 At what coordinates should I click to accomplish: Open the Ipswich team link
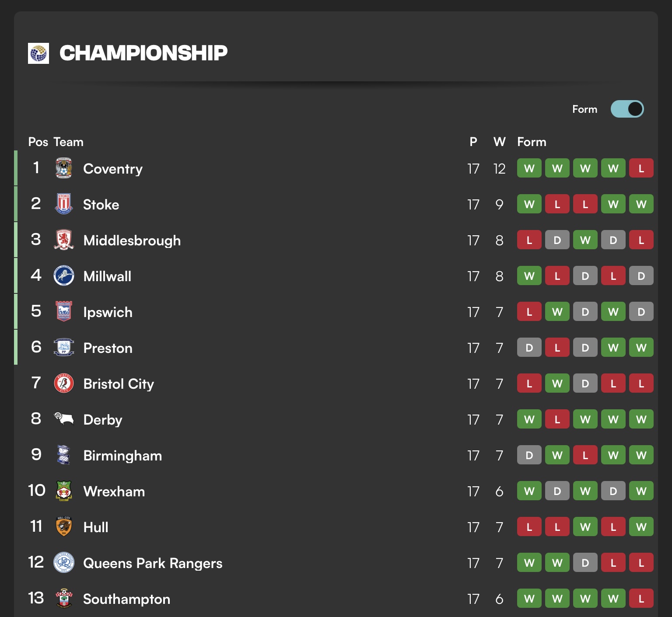pos(108,312)
